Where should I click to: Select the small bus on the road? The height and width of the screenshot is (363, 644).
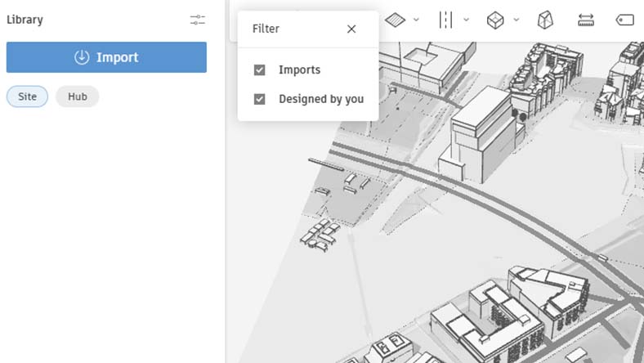602,258
